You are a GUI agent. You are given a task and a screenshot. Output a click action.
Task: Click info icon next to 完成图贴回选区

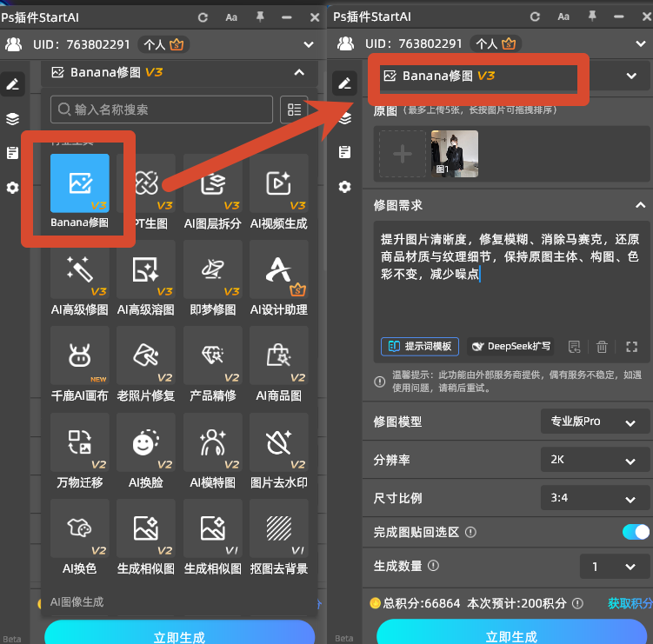[470, 532]
